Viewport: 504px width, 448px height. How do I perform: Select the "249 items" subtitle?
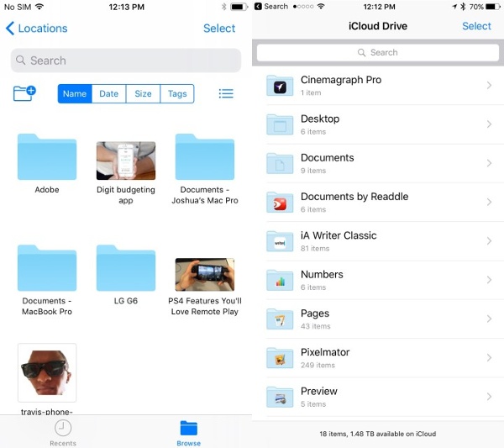pos(318,365)
